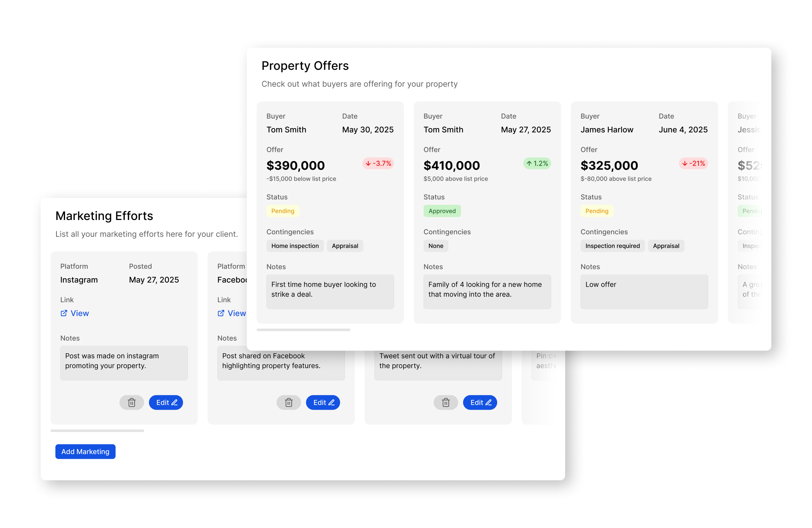The image size is (812, 528).
Task: Delete the Facebook marketing post via trash icon
Action: [x=289, y=402]
